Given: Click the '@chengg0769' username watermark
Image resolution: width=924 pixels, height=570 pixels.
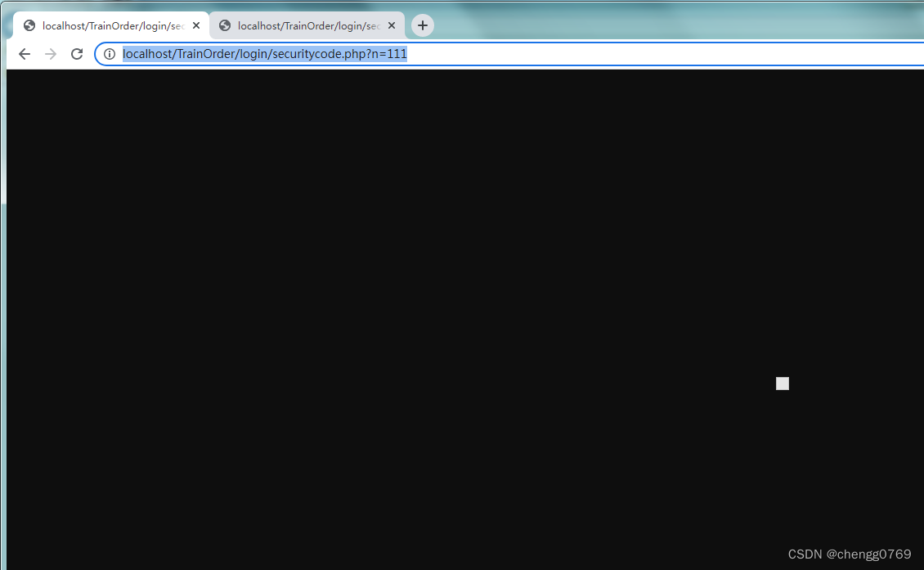Looking at the screenshot, I should (868, 554).
